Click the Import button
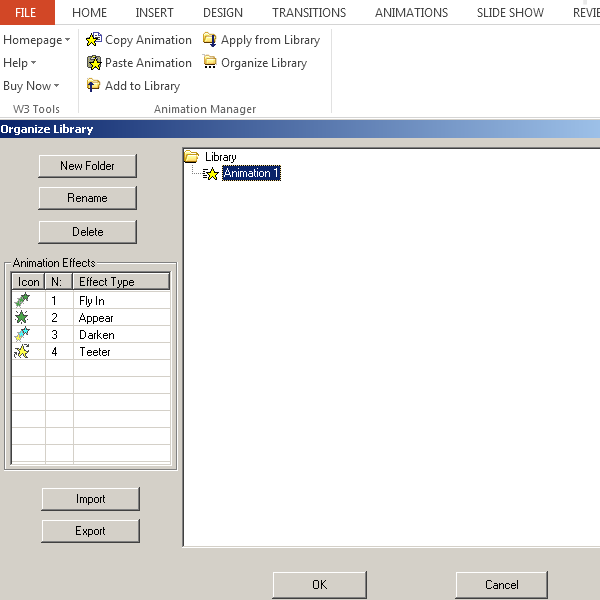 pyautogui.click(x=91, y=499)
